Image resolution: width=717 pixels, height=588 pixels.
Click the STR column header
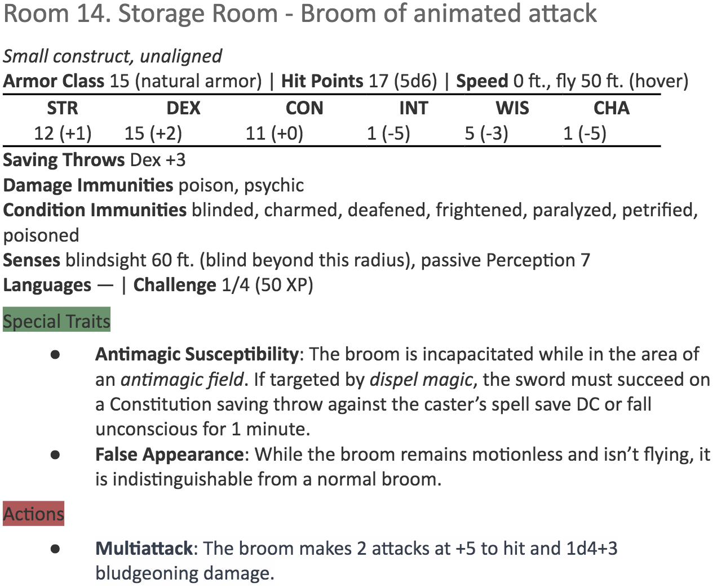(x=63, y=108)
